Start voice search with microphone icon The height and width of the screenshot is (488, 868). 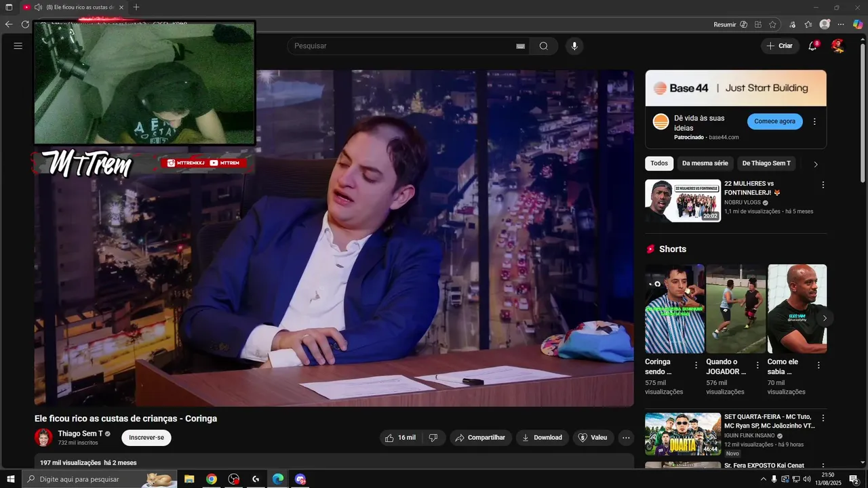[x=574, y=46]
